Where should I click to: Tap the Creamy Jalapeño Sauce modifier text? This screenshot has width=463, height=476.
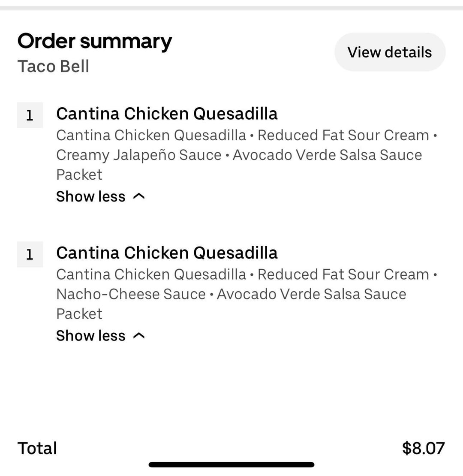(139, 155)
